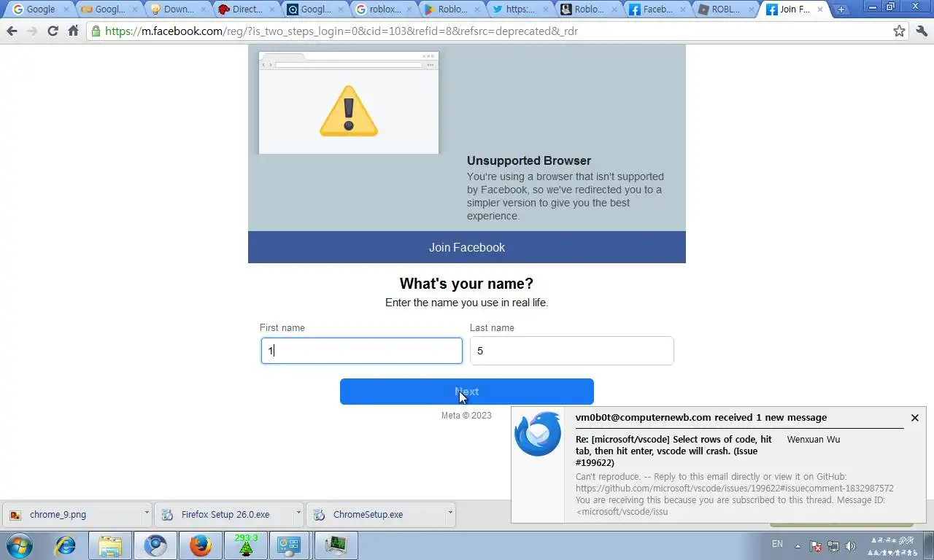This screenshot has height=560, width=934.
Task: Dismiss the Thunderbird new message notification
Action: (914, 418)
